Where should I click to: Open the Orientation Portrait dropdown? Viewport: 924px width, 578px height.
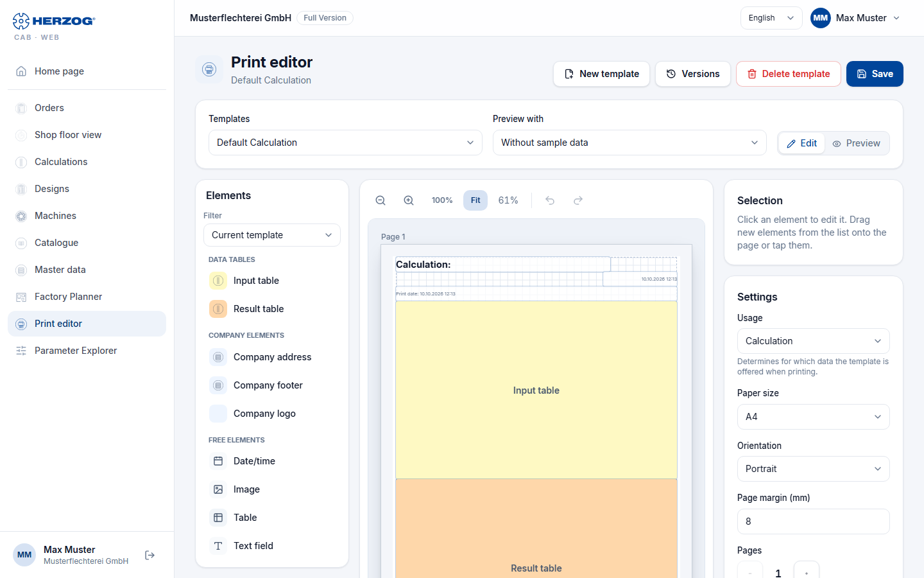coord(814,469)
